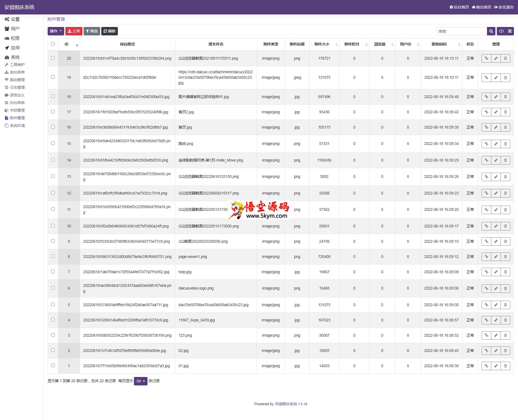The width and height of the screenshot is (518, 420).
Task: Delete attachment with ID 11
Action: pyautogui.click(x=505, y=210)
